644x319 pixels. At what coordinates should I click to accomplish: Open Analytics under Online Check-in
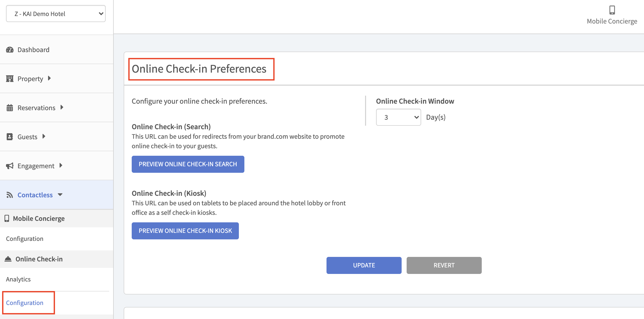[x=18, y=279]
